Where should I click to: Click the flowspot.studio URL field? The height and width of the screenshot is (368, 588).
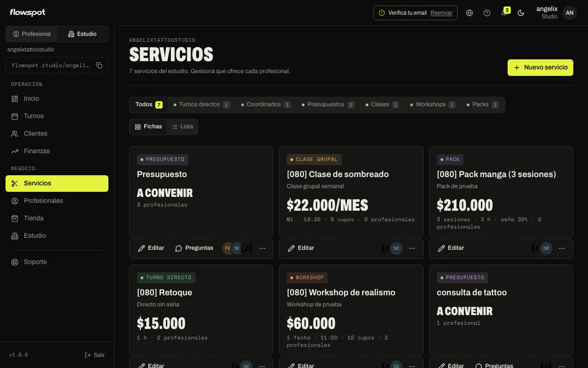57,65
